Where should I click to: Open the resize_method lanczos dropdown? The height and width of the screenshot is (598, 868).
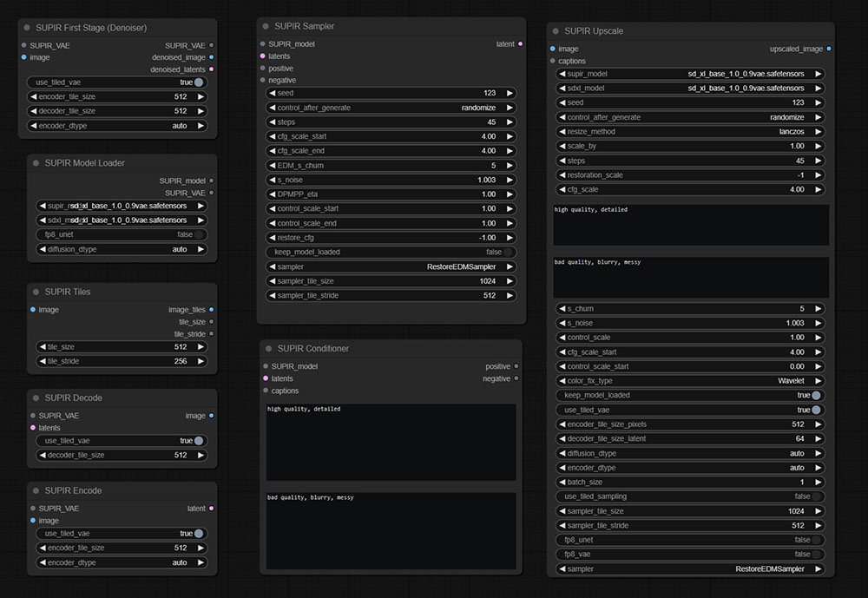(x=690, y=132)
